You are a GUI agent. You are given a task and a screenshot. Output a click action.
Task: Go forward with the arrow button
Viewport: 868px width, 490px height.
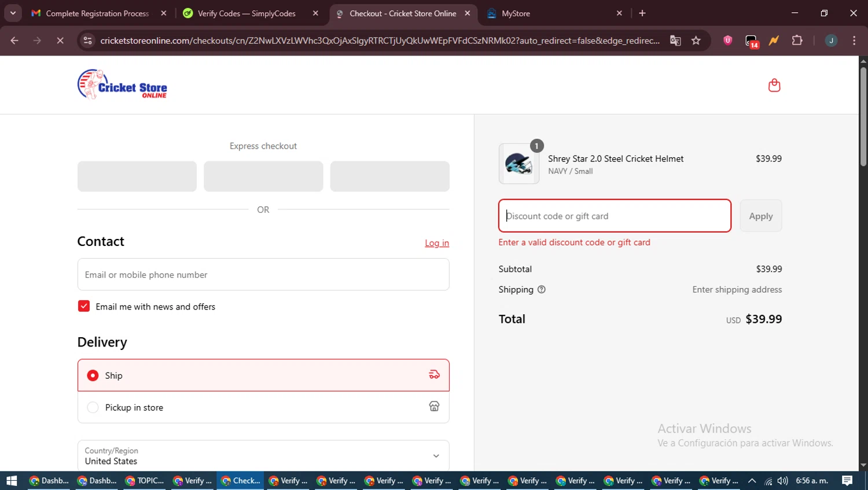(37, 40)
